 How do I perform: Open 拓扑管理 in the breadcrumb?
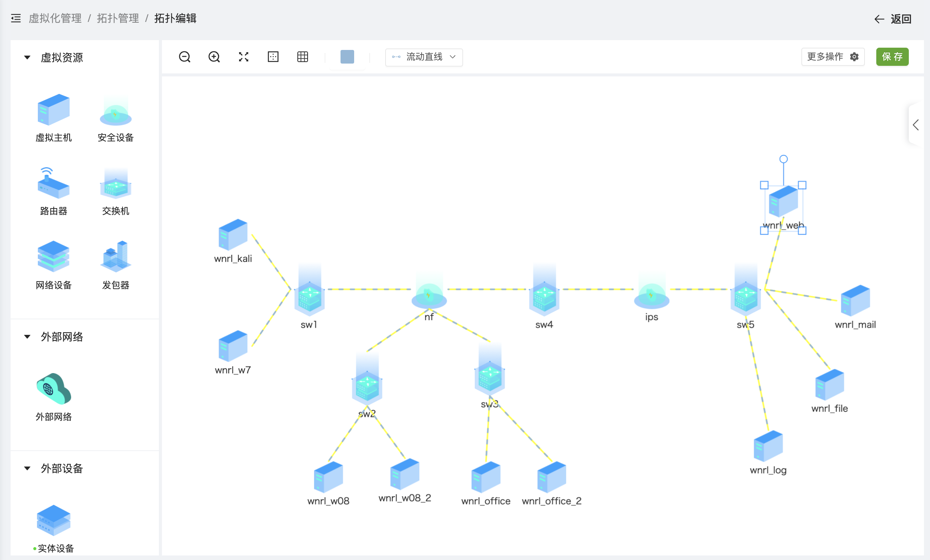click(118, 18)
